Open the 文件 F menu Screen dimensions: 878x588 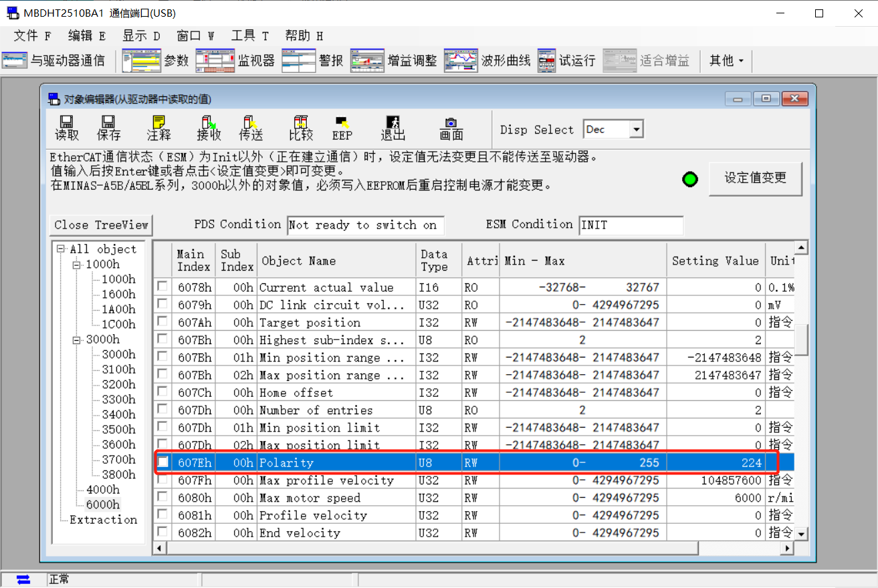click(33, 36)
